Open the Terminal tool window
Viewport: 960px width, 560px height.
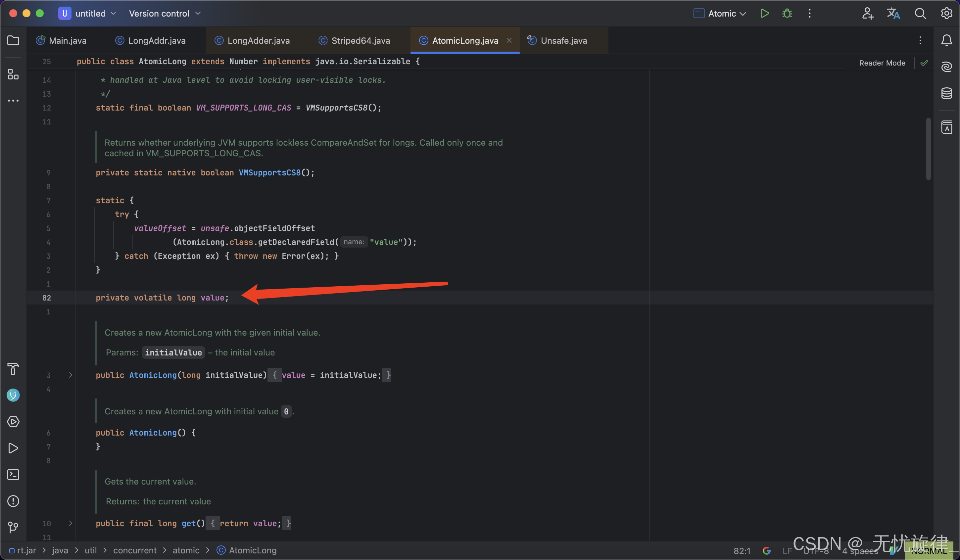pyautogui.click(x=13, y=475)
